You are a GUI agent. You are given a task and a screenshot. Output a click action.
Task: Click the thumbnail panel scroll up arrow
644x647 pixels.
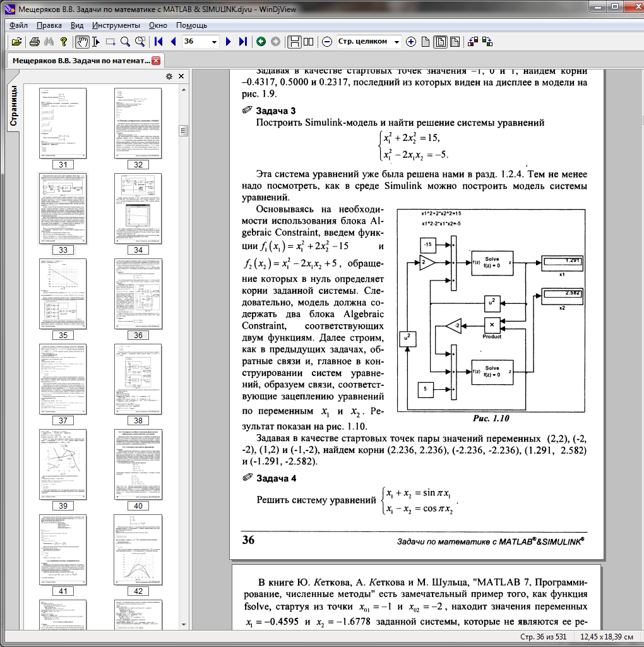[184, 90]
